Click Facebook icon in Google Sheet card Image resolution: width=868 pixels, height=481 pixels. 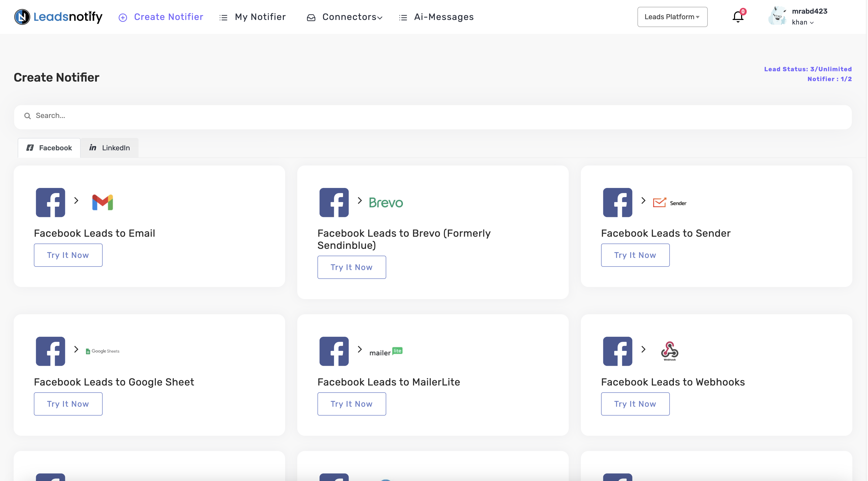tap(51, 351)
